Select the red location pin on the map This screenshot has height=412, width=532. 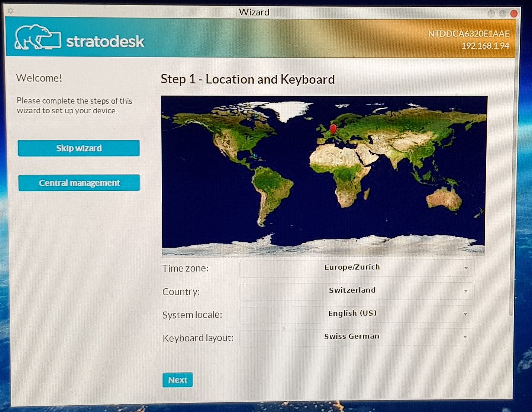(x=333, y=129)
